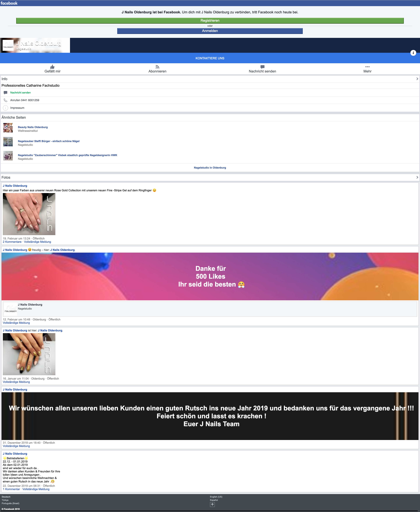The height and width of the screenshot is (512, 420).
Task: Click the Impressum info icon
Action: pyautogui.click(x=5, y=108)
